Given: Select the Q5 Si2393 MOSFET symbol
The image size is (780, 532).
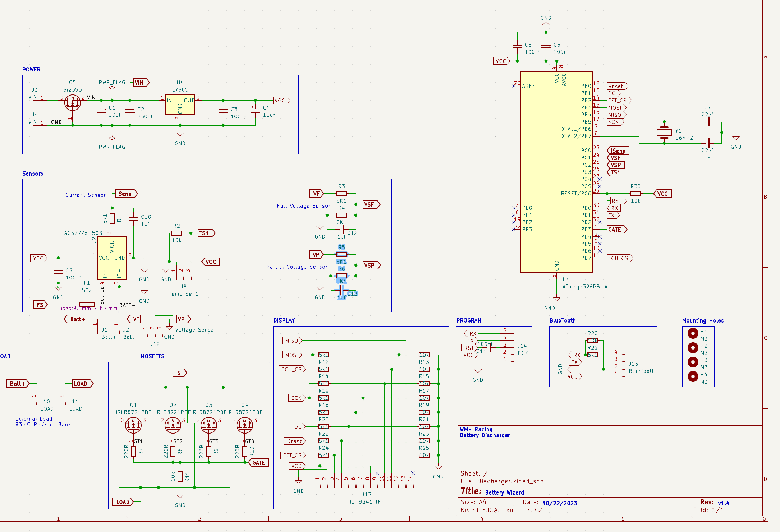Looking at the screenshot, I should point(73,103).
